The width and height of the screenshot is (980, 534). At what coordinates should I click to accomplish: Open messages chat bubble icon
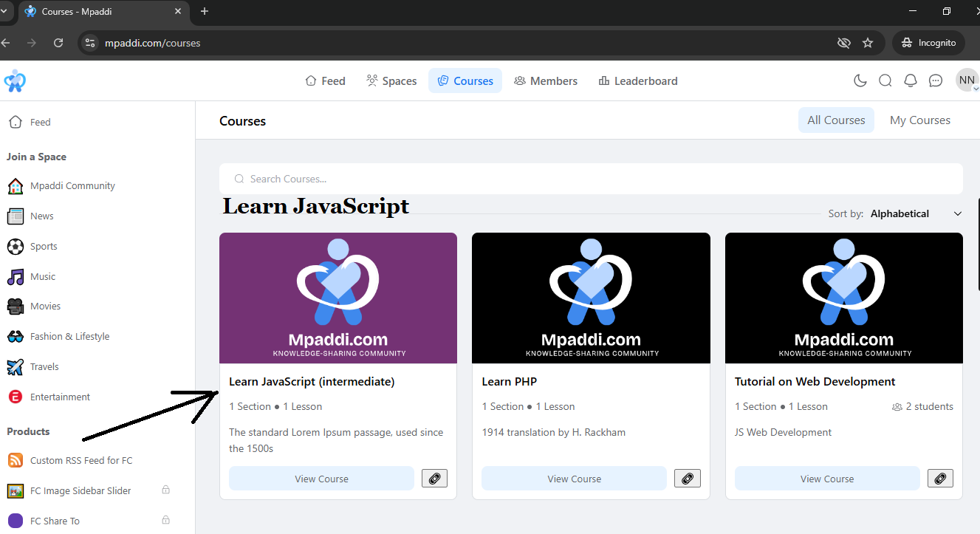pyautogui.click(x=936, y=81)
